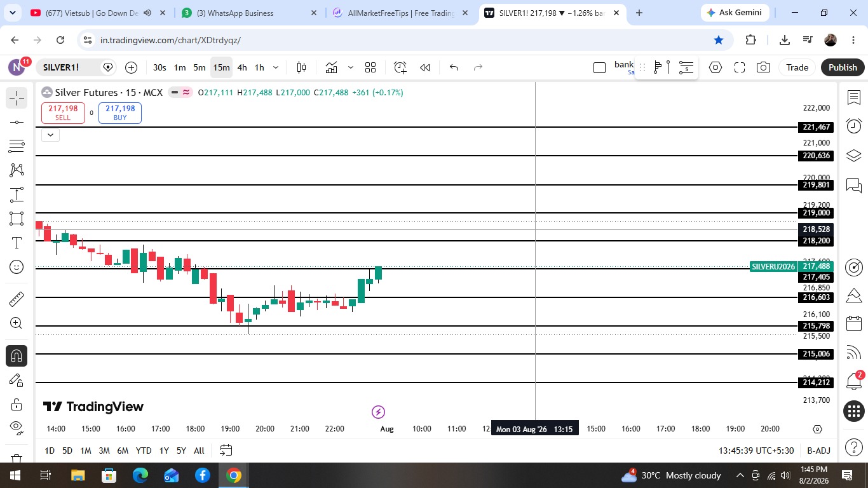The height and width of the screenshot is (488, 868).
Task: Select the 5m timeframe
Action: (x=200, y=67)
